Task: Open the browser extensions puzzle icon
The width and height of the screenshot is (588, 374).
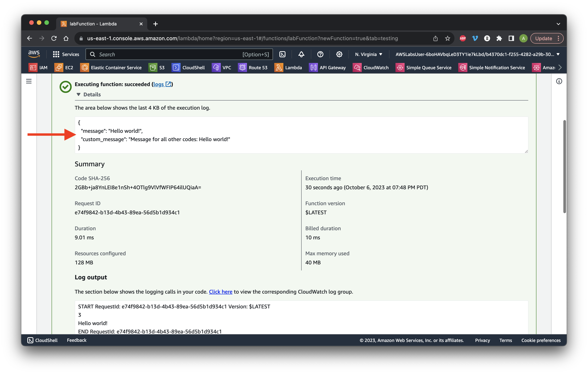Action: (x=499, y=38)
